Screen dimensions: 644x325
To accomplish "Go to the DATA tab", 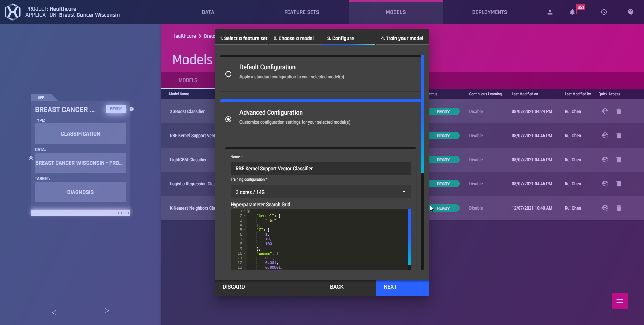I will (x=208, y=12).
